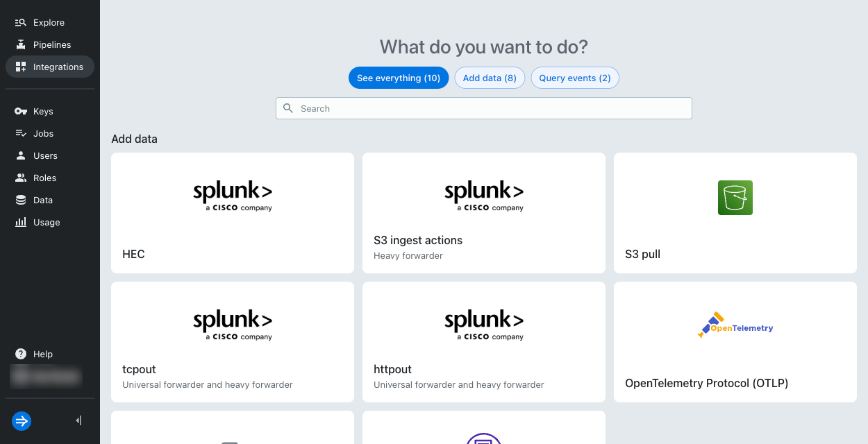Open Users management

pyautogui.click(x=50, y=155)
